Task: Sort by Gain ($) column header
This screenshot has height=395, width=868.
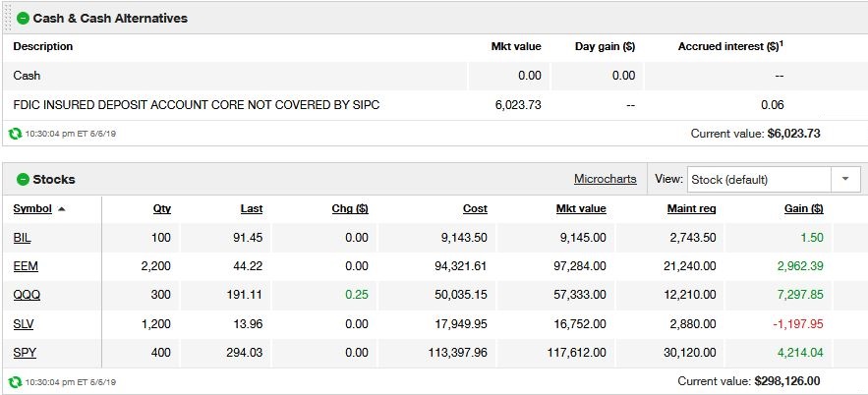Action: point(804,208)
